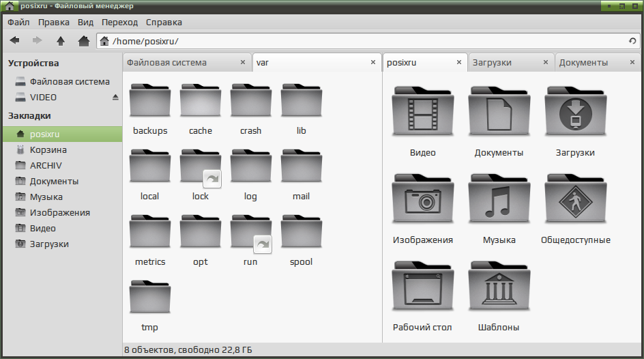Image resolution: width=644 pixels, height=359 pixels.
Task: Select Файловая система in sidebar devices
Action: pos(63,82)
